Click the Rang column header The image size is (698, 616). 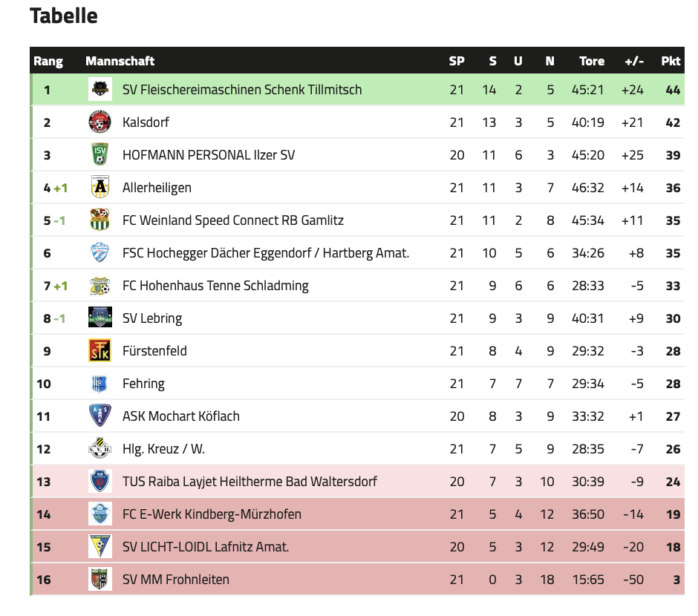[x=48, y=61]
